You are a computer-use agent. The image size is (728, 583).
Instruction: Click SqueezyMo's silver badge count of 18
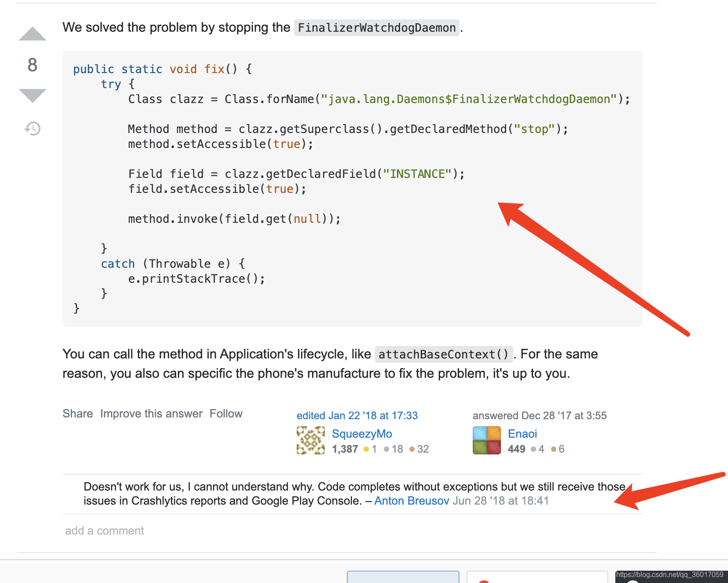click(397, 449)
